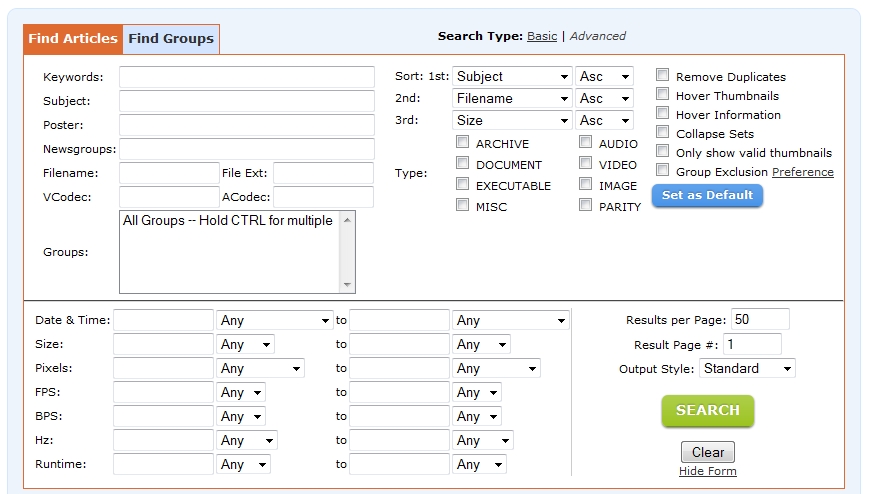Click the Newsgroups input field

coord(247,149)
